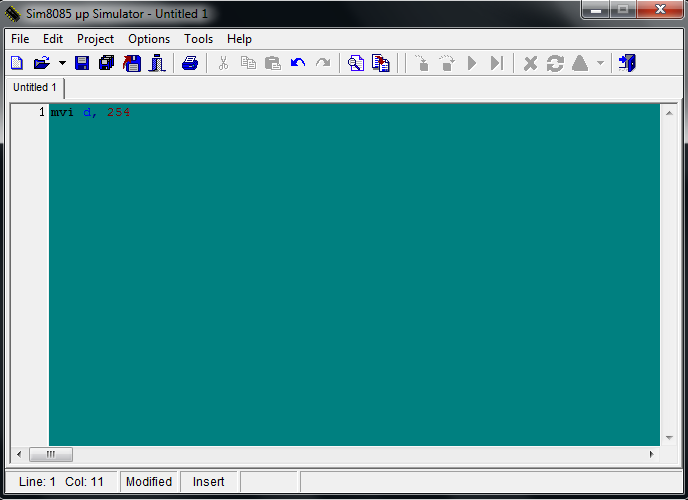The width and height of the screenshot is (688, 500).
Task: Click the scissors cut icon
Action: [x=223, y=63]
